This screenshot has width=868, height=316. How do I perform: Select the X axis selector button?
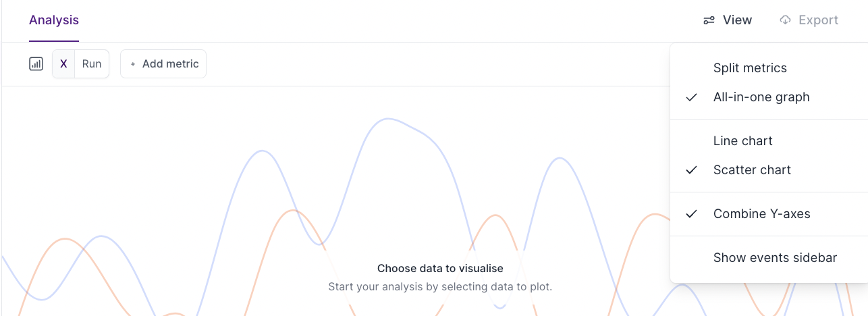(63, 64)
